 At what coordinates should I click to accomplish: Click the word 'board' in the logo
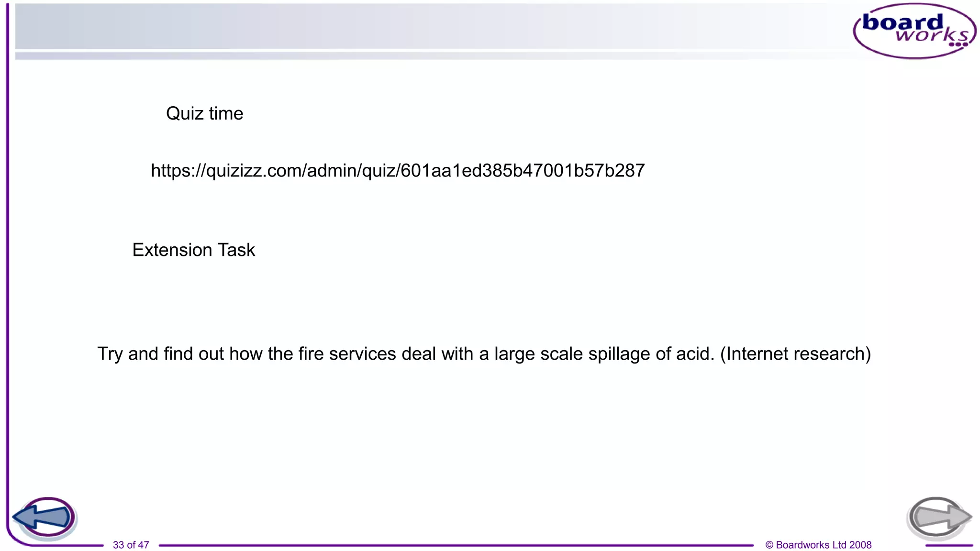coord(902,22)
